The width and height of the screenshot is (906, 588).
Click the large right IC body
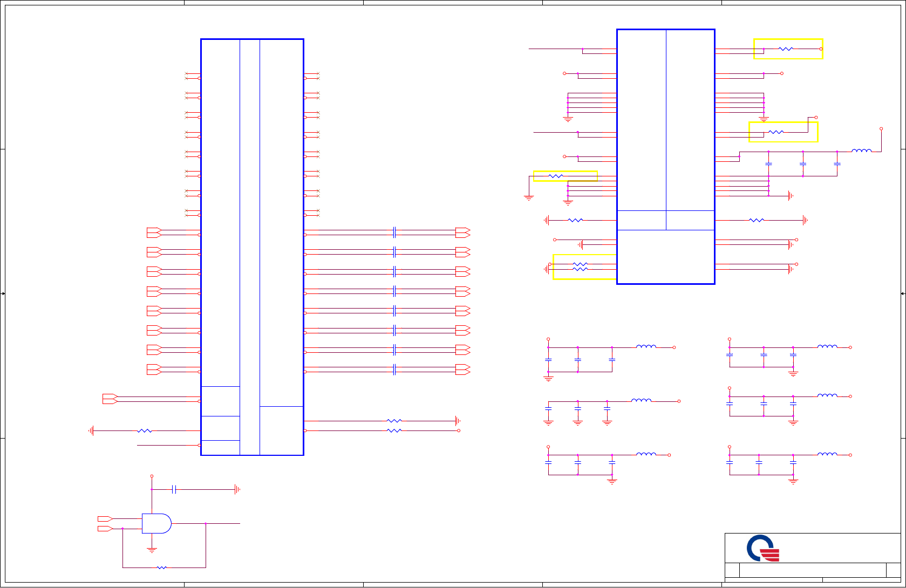(x=666, y=156)
